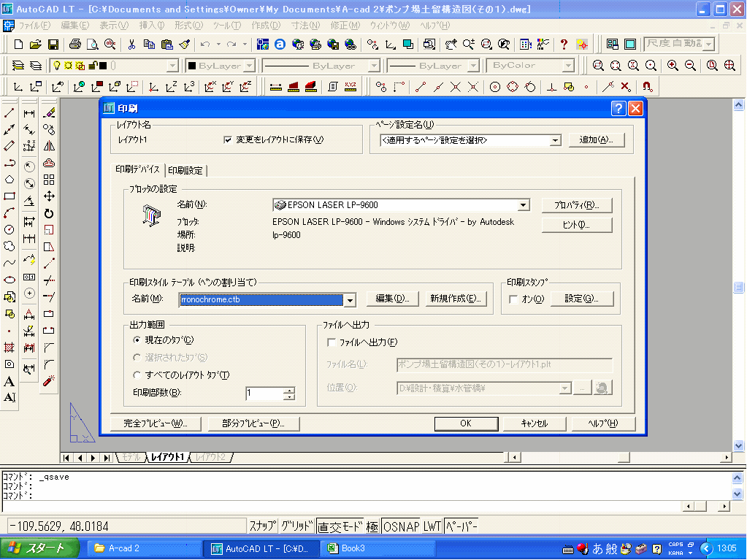
Task: Open the color ByLayer dropdown
Action: point(250,65)
